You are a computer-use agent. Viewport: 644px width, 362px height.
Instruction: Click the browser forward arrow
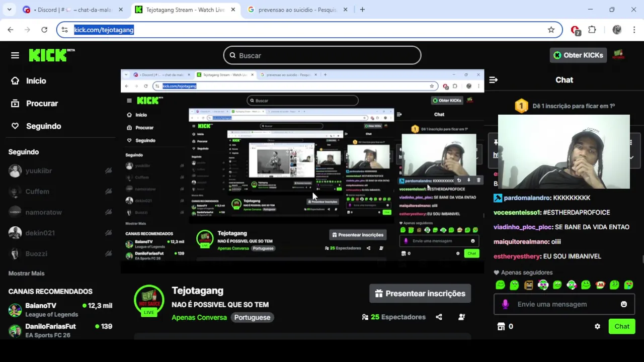27,30
